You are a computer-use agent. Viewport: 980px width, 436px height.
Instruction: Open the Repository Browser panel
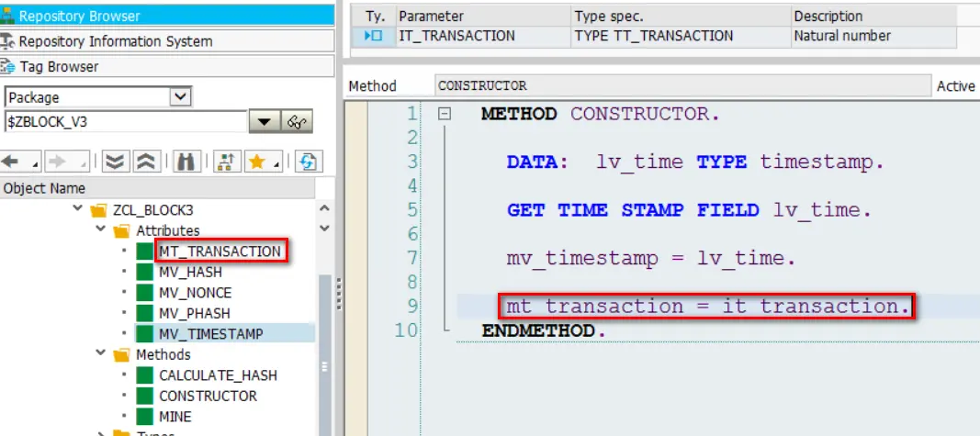167,16
